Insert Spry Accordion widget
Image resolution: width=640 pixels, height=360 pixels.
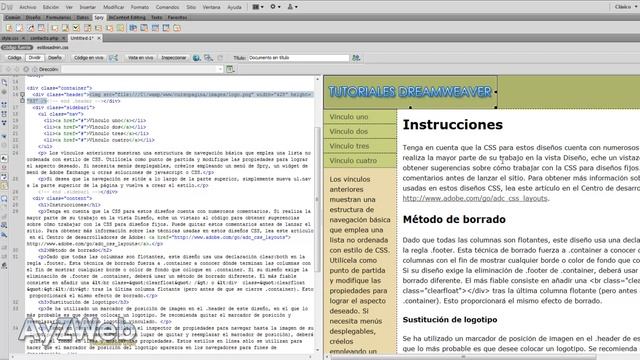click(155, 28)
